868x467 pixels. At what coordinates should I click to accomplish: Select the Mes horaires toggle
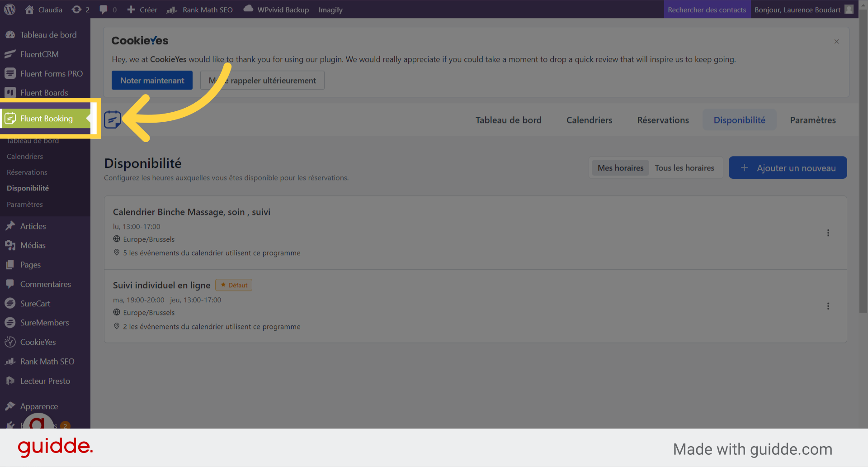tap(620, 168)
